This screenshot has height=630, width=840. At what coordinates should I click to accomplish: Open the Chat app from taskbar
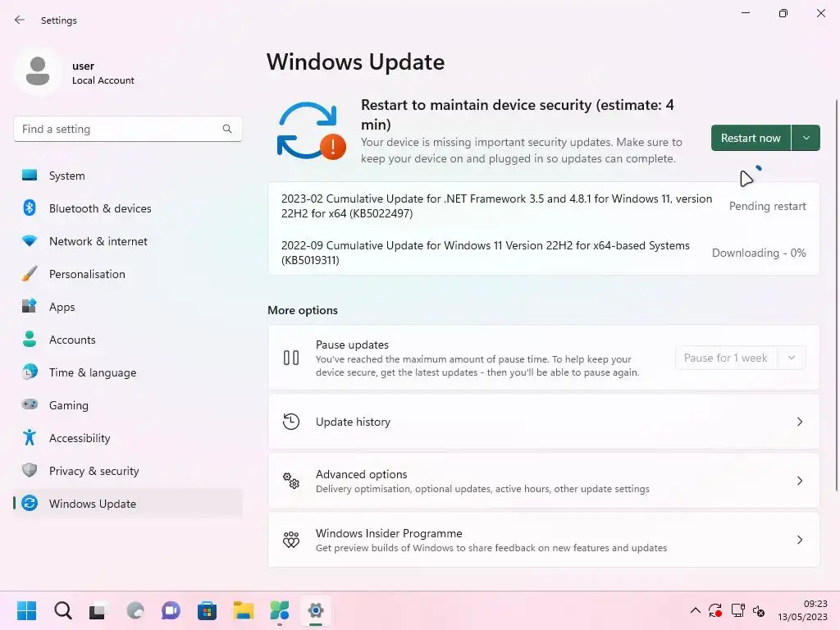point(171,610)
